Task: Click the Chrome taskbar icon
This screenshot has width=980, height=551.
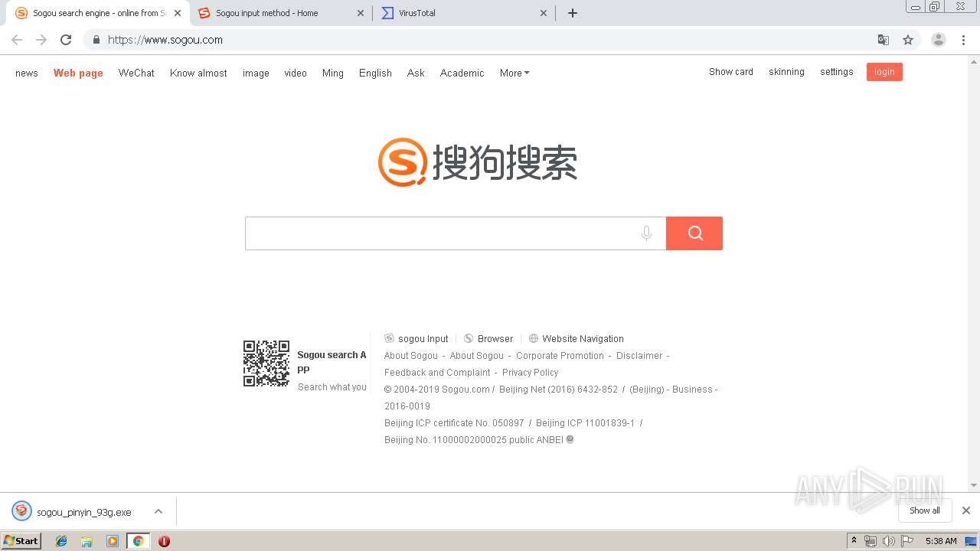Action: (138, 541)
